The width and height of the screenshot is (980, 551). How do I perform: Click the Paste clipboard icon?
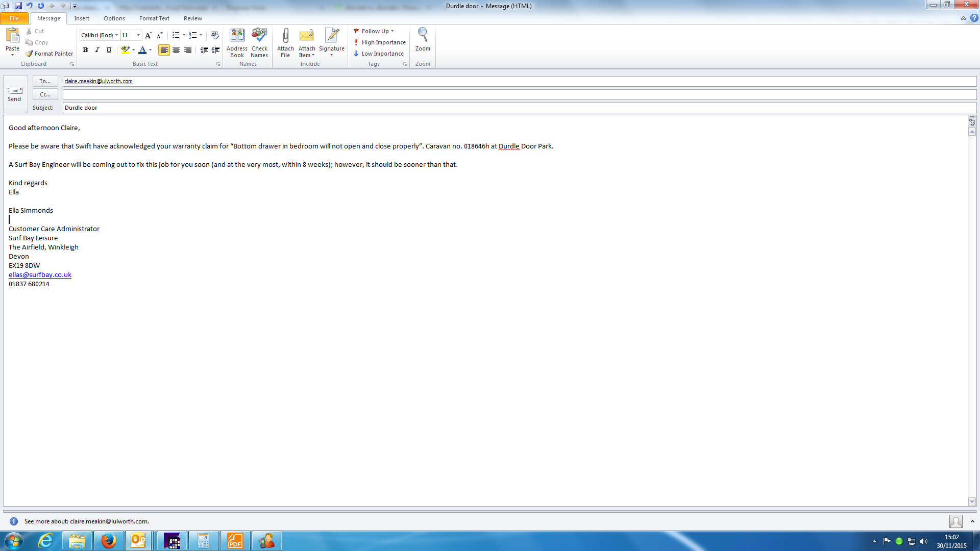(12, 36)
